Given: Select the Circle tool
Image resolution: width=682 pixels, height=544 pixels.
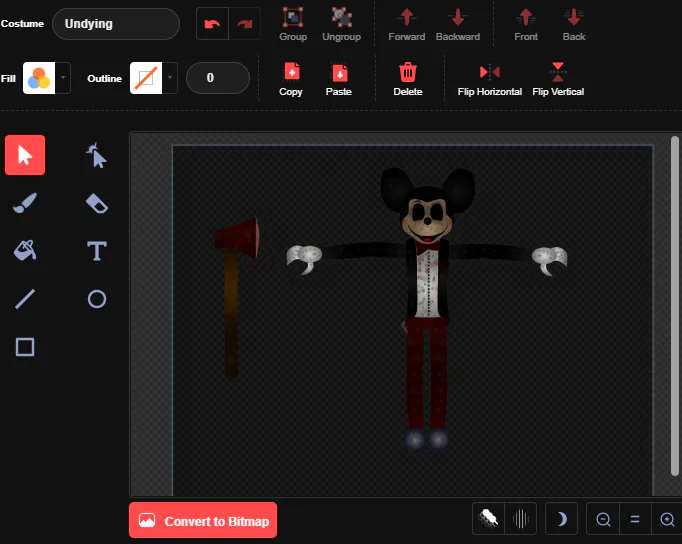Looking at the screenshot, I should click(97, 299).
